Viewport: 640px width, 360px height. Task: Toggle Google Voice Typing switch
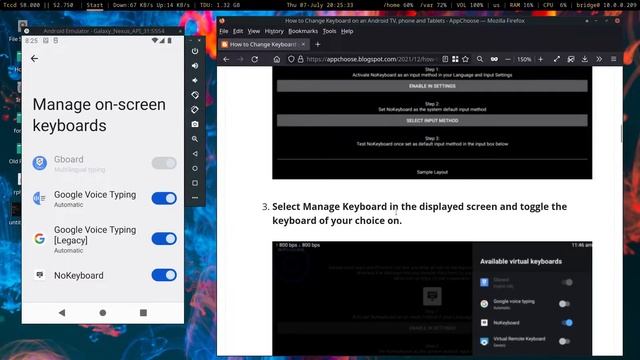click(x=164, y=198)
